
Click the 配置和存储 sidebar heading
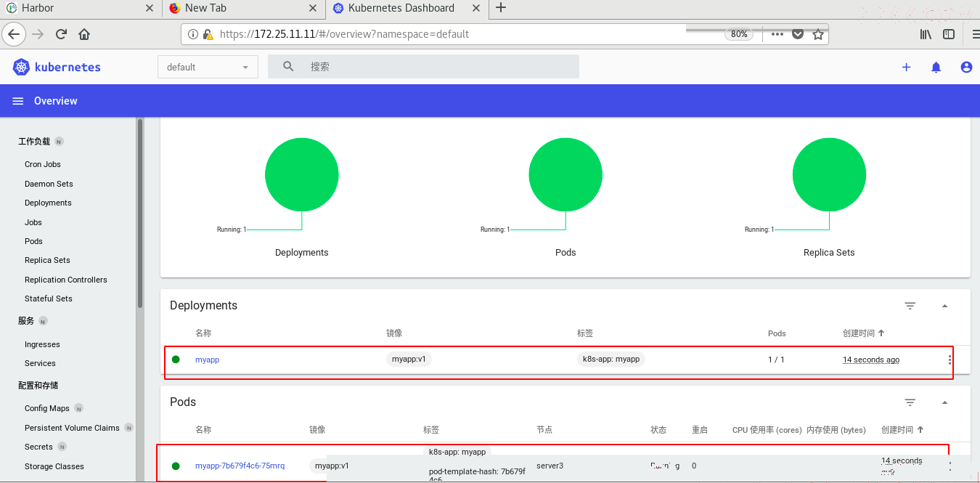[38, 386]
